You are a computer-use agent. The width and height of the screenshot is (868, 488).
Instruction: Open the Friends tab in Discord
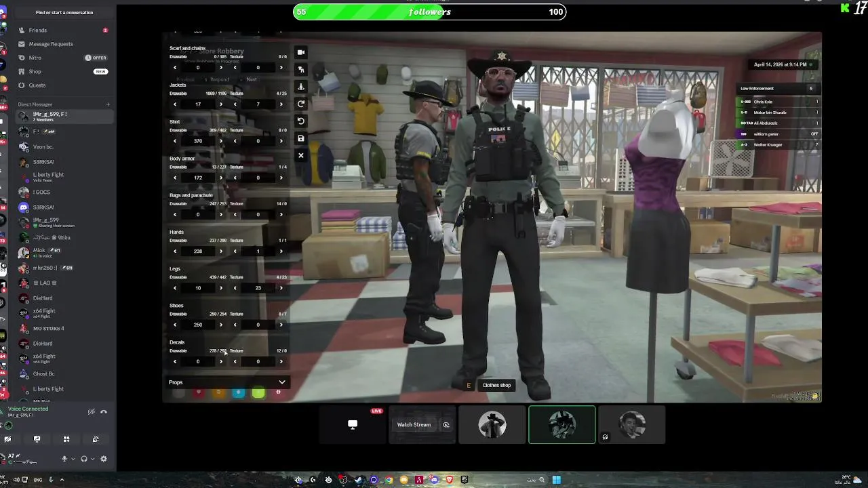(x=63, y=30)
